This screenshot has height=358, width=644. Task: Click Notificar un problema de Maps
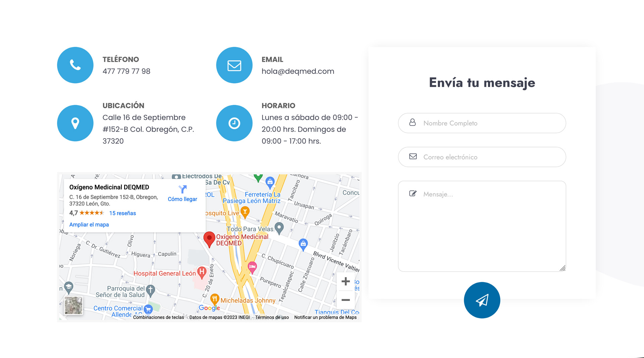325,317
